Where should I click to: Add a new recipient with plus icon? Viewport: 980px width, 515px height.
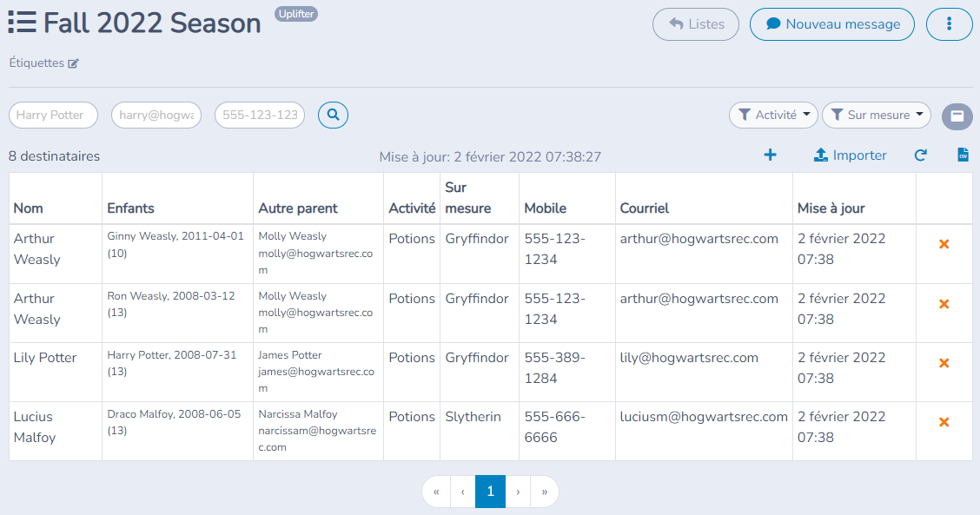click(x=770, y=155)
